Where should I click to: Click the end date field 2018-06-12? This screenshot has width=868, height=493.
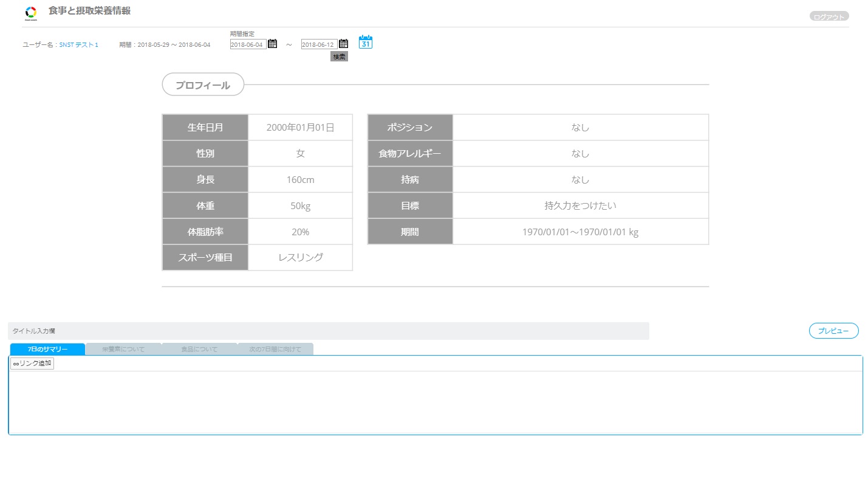point(319,44)
